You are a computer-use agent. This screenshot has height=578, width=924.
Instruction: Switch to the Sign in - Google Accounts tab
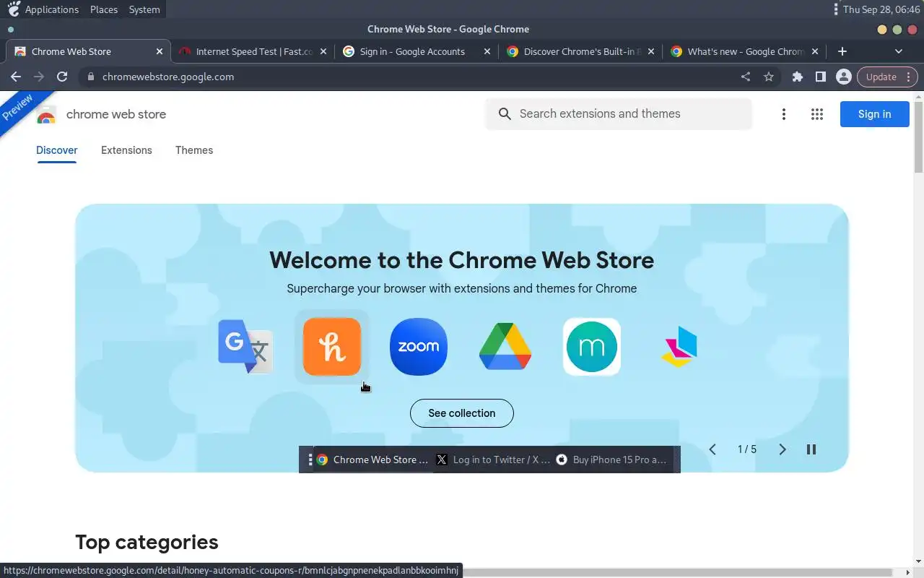click(417, 51)
